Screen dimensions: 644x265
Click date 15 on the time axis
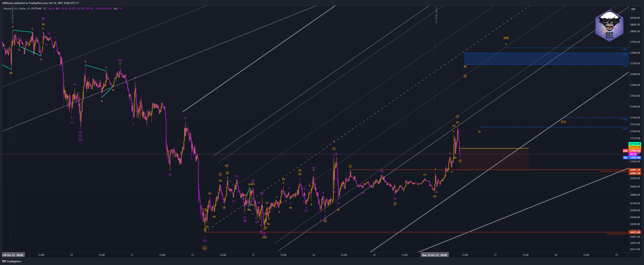point(374,255)
